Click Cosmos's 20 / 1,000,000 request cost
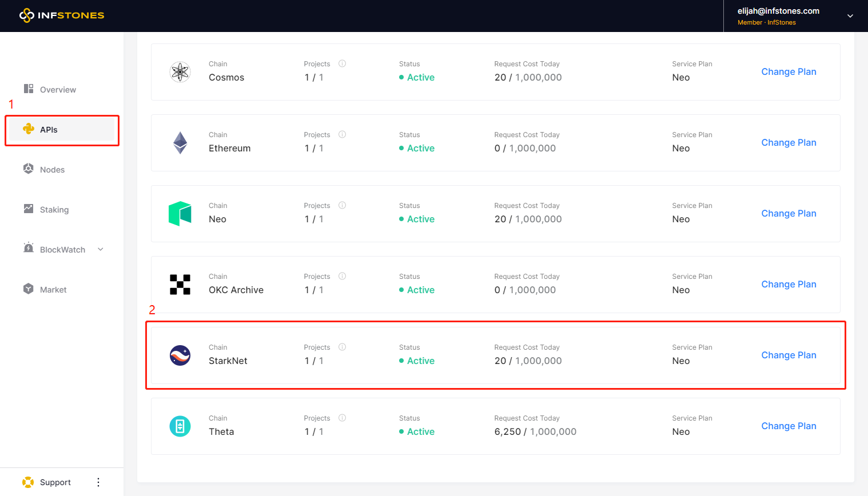The width and height of the screenshot is (868, 496). 528,77
